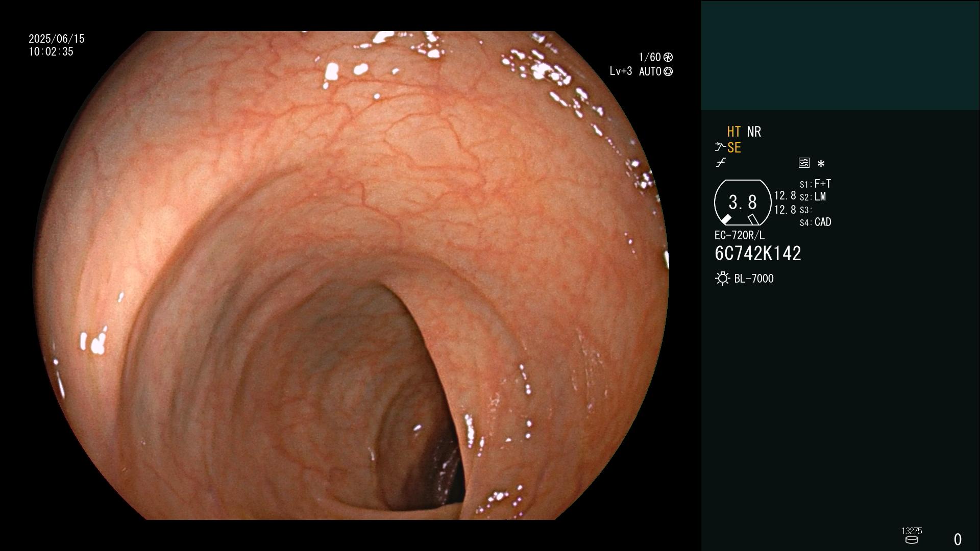The image size is (980, 551).
Task: Click the asterisk indicator
Action: point(821,164)
